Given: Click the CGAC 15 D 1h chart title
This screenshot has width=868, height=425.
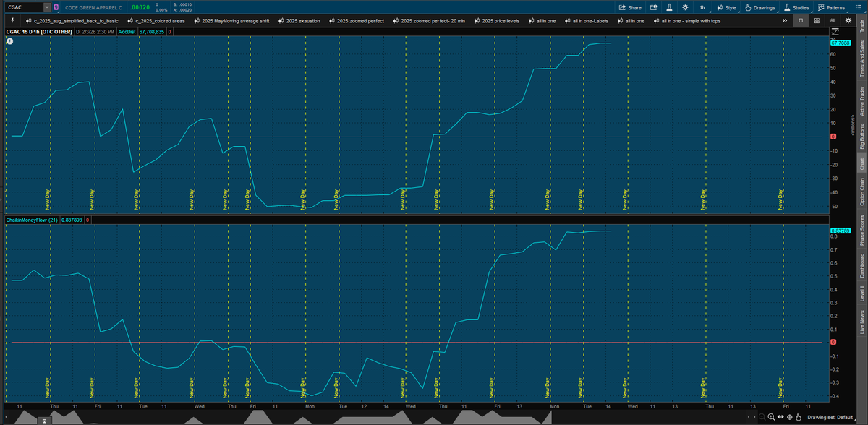Looking at the screenshot, I should coord(39,32).
